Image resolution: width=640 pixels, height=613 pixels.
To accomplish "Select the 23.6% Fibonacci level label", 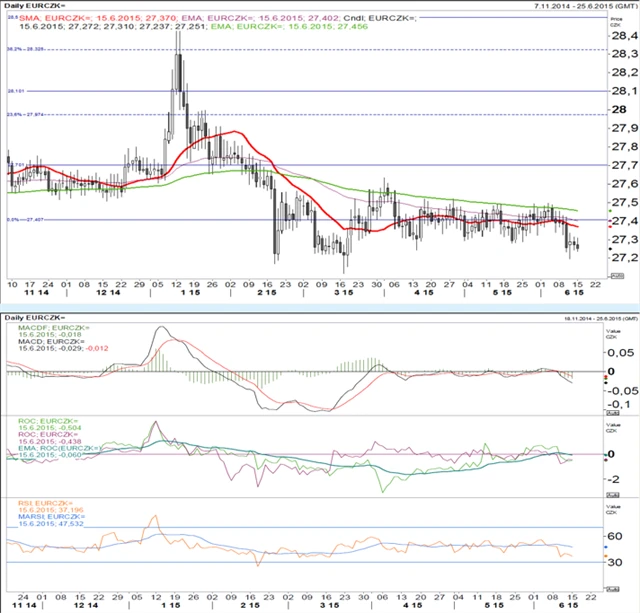I will pos(25,114).
